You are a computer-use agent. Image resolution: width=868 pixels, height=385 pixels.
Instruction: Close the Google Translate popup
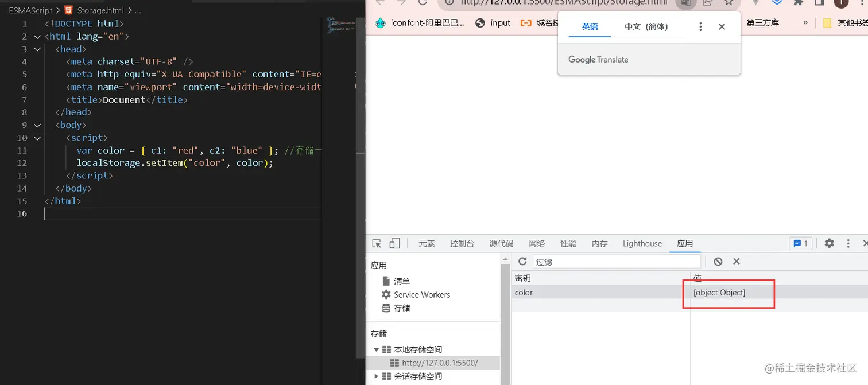coord(722,26)
